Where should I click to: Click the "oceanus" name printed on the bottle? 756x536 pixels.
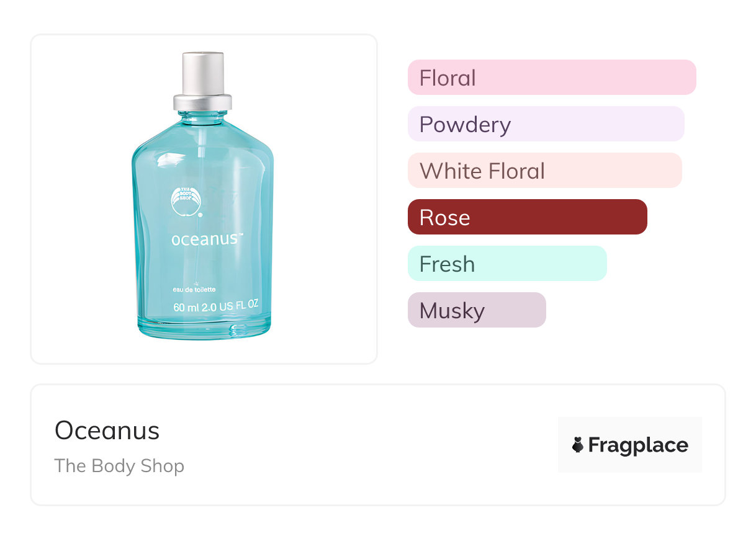click(x=204, y=239)
